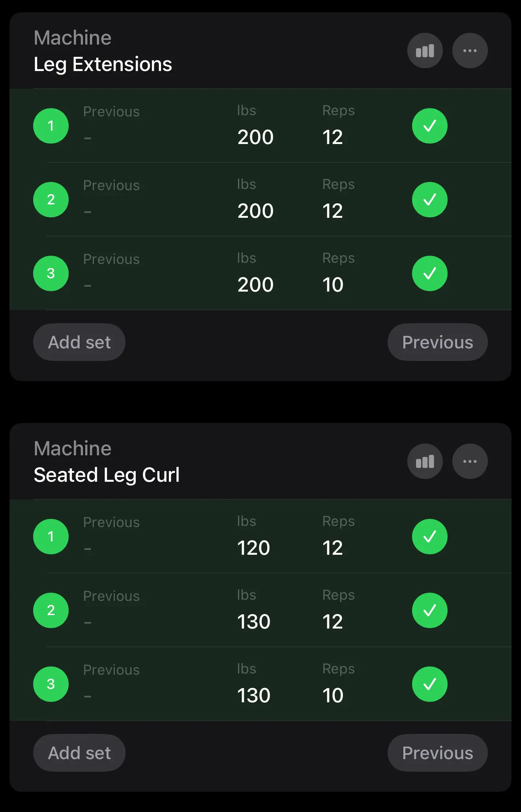
Task: Tap set 1 number badge in Leg Extensions
Action: click(x=51, y=126)
